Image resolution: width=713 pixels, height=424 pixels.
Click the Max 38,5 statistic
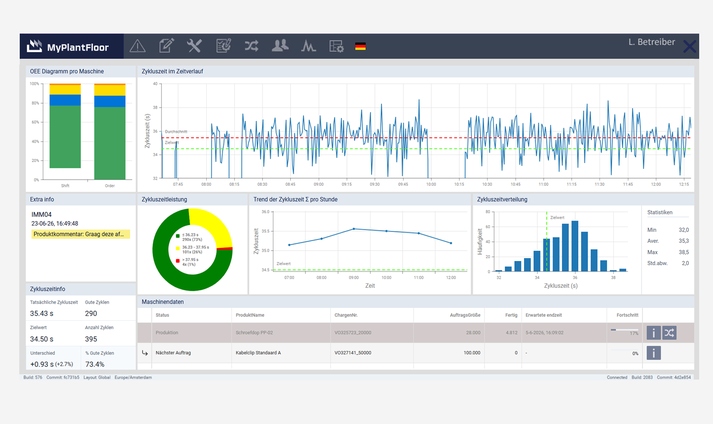[668, 252]
